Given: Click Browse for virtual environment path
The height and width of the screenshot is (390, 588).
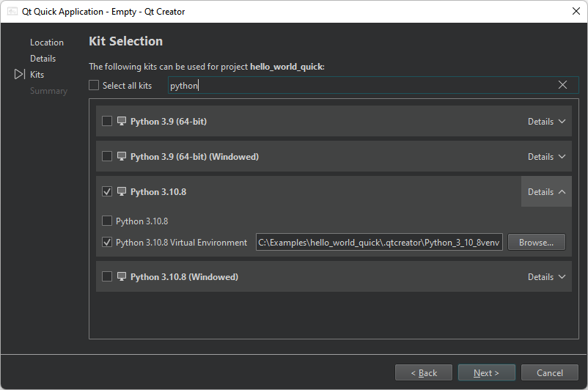Looking at the screenshot, I should click(536, 242).
